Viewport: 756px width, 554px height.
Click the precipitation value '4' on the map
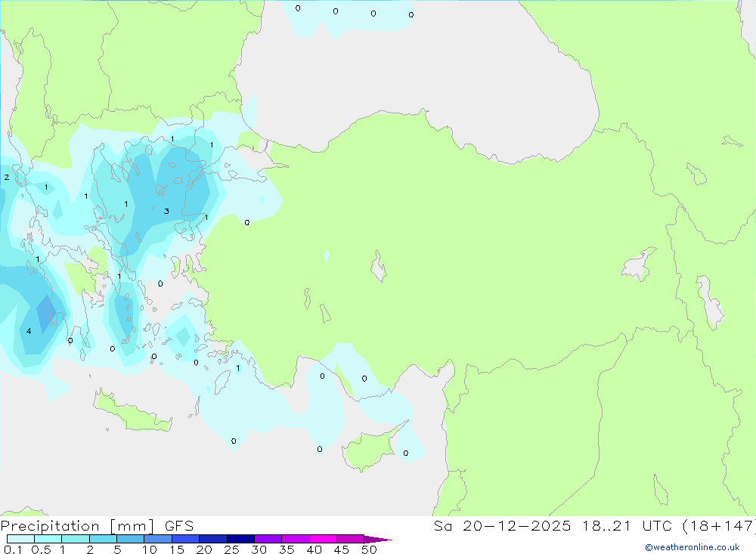(29, 331)
